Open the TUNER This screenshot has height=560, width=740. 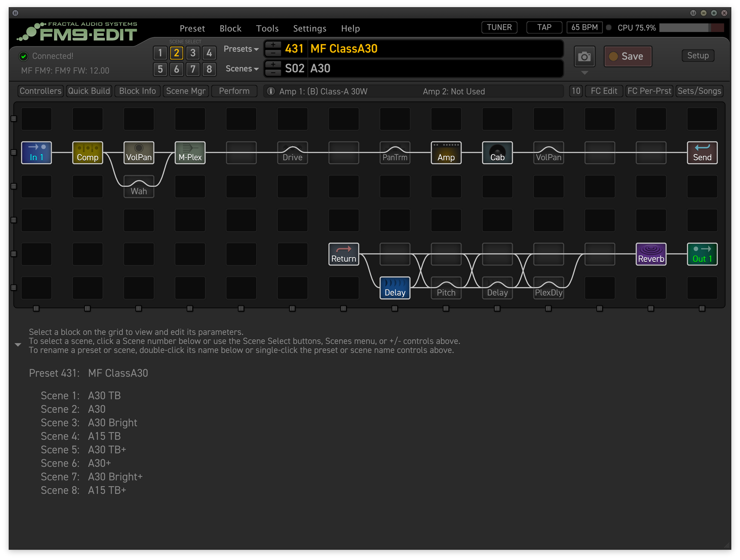coord(499,27)
